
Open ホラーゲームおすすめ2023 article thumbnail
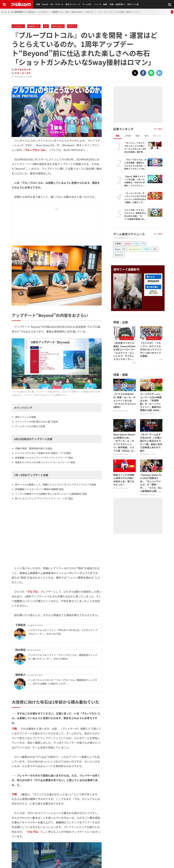click(151, 425)
